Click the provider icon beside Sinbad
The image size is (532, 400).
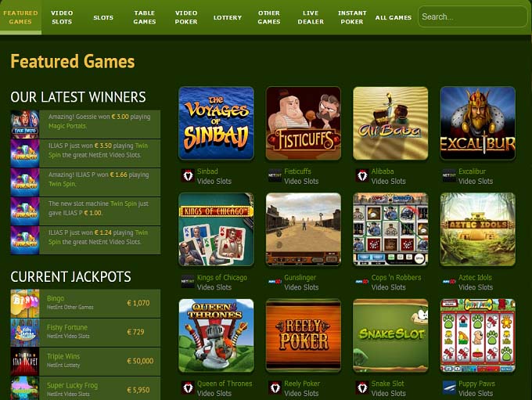click(188, 175)
